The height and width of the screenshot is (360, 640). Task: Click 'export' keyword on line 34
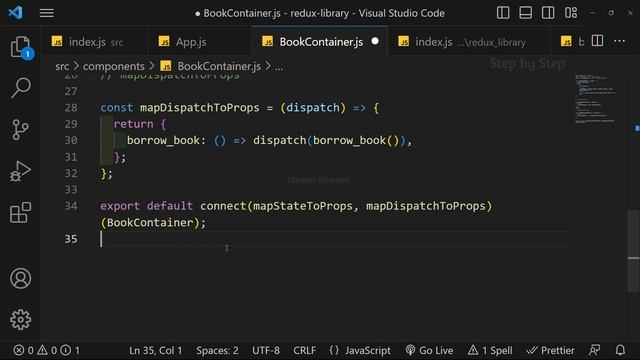click(x=120, y=206)
